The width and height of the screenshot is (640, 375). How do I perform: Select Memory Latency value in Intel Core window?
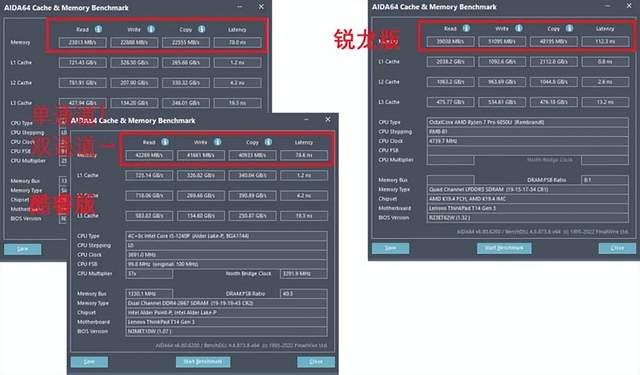tap(304, 155)
